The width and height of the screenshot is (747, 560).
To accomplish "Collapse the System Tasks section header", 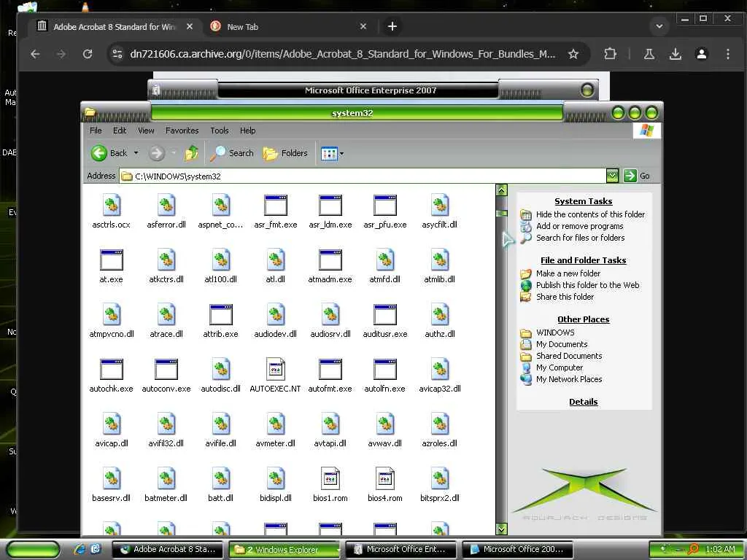I will click(583, 201).
